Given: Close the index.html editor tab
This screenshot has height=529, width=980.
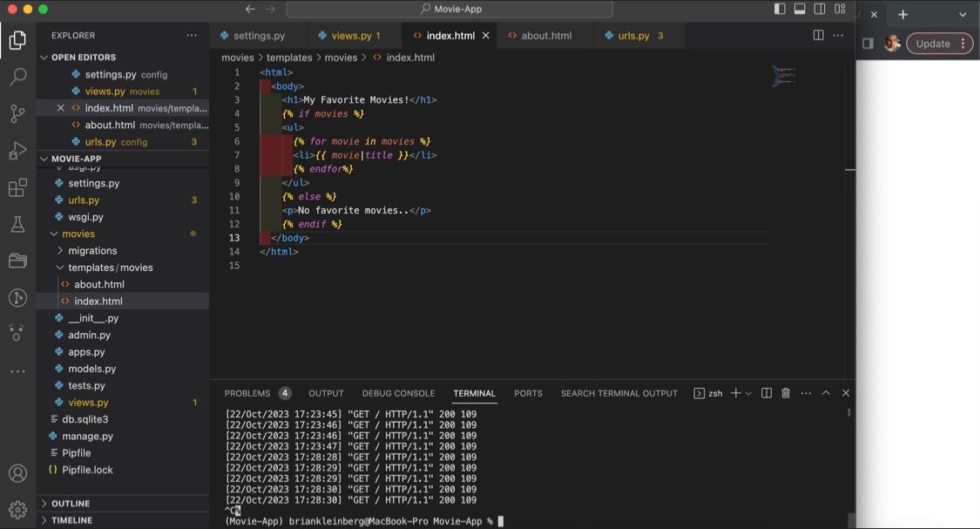Looking at the screenshot, I should pos(485,36).
